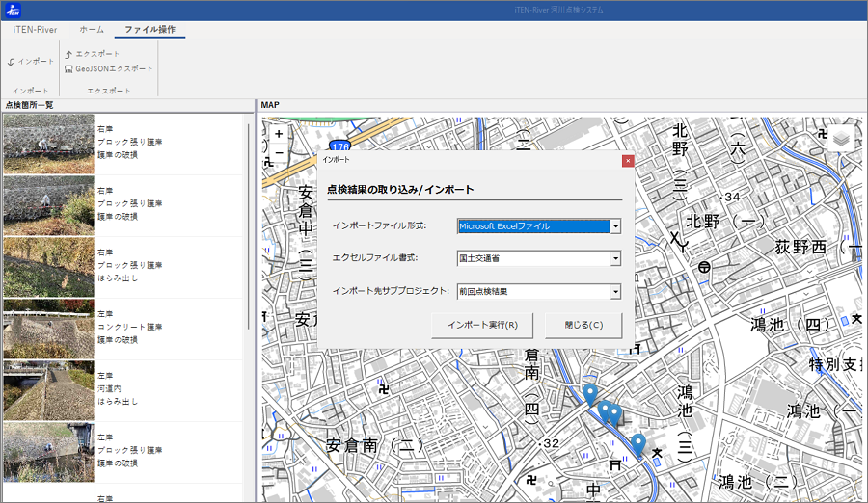Click the 点検結果の取り込み/インポート heading
The image size is (868, 503).
pos(400,189)
